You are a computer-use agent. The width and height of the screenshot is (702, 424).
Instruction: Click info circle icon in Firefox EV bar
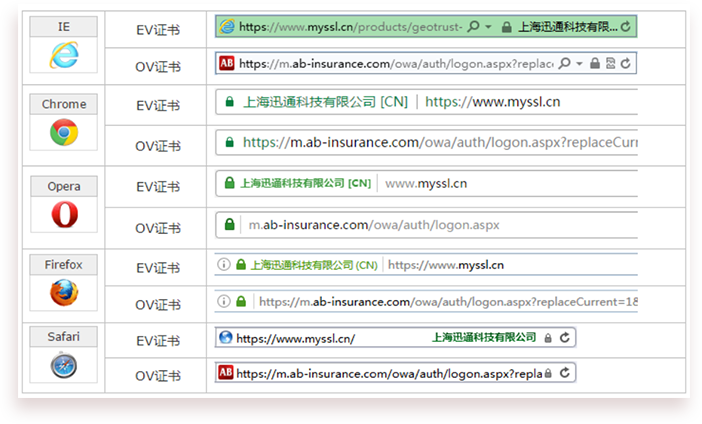coord(223,264)
